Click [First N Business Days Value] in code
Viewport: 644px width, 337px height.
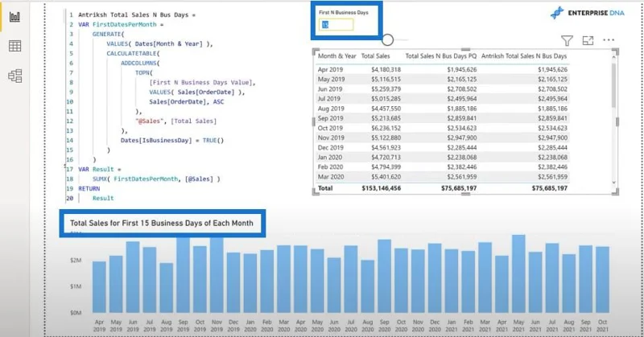point(202,83)
